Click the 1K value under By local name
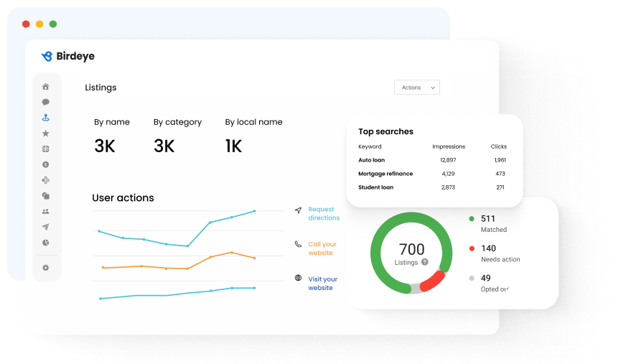This screenshot has width=626, height=364. coord(233,146)
